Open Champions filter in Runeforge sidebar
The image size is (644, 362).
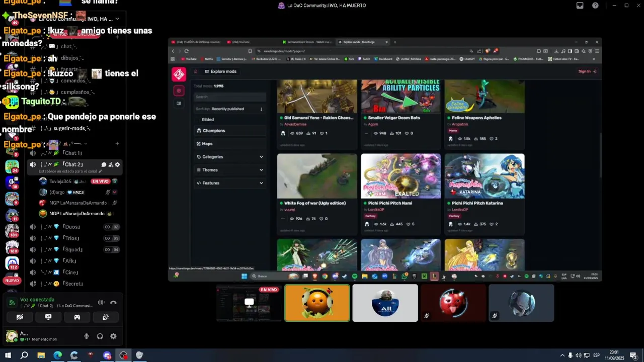pyautogui.click(x=230, y=131)
